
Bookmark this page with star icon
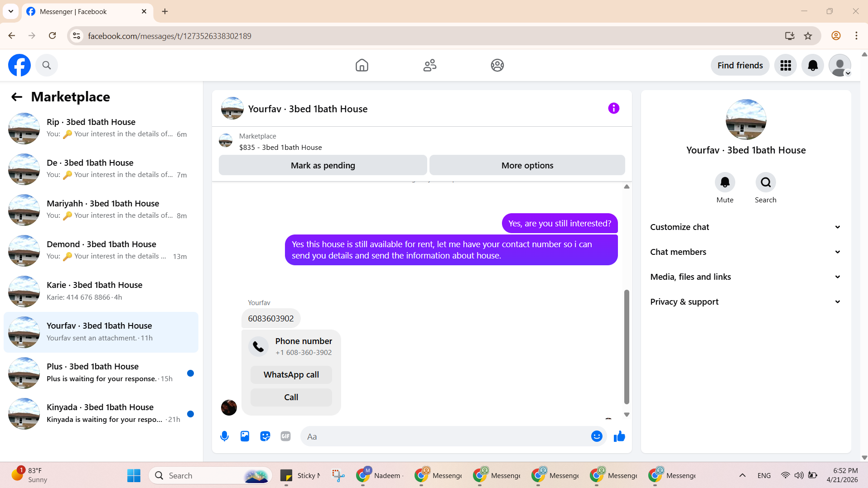point(808,36)
